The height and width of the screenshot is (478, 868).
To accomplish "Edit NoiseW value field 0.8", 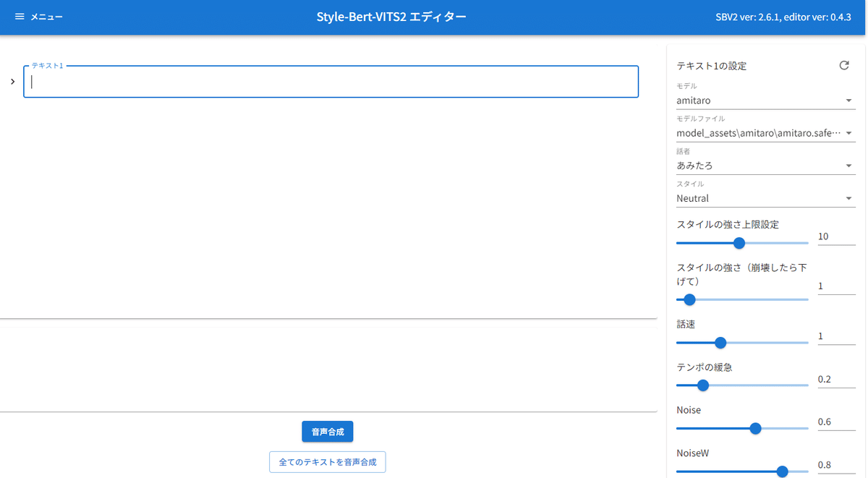I will pyautogui.click(x=837, y=465).
